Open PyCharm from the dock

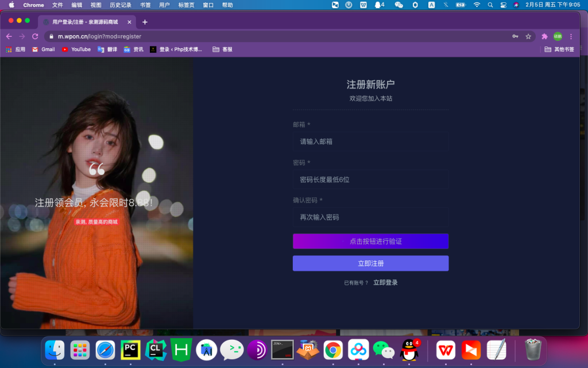[x=130, y=349]
